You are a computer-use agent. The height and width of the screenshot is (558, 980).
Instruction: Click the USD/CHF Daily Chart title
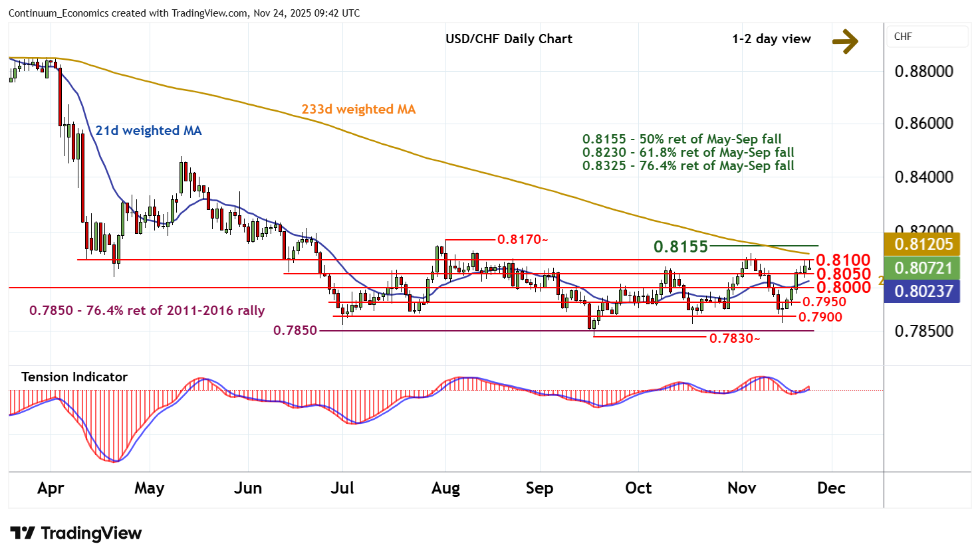point(509,39)
